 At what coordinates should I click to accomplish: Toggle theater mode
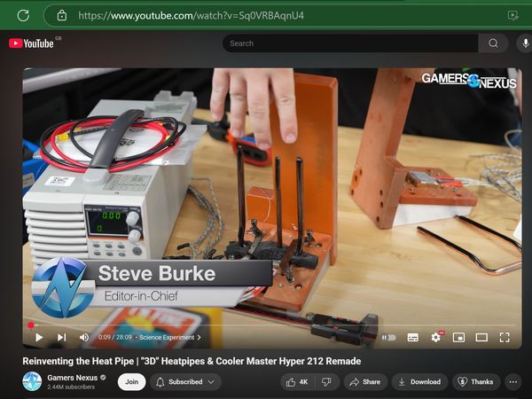[x=481, y=337]
